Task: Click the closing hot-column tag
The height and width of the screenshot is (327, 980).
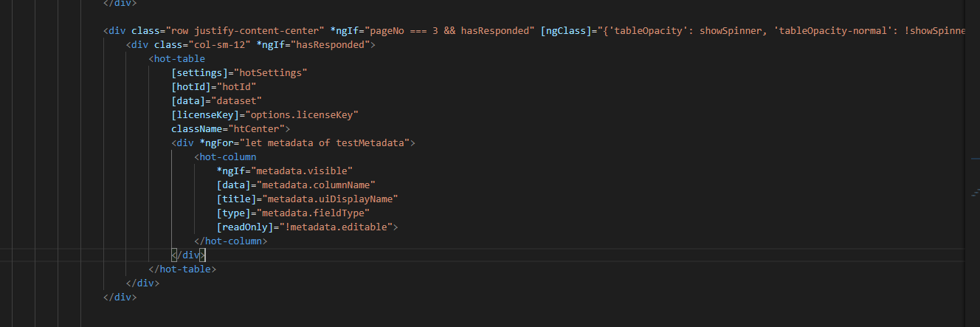Action: [231, 241]
